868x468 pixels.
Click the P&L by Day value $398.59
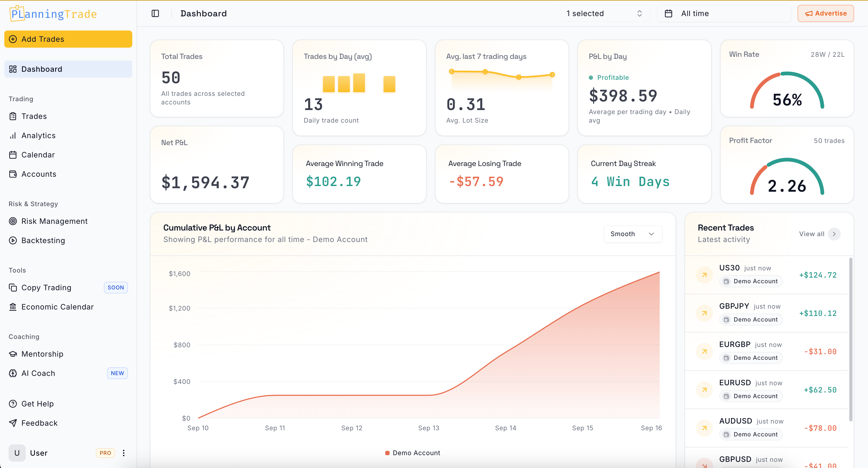(x=623, y=96)
